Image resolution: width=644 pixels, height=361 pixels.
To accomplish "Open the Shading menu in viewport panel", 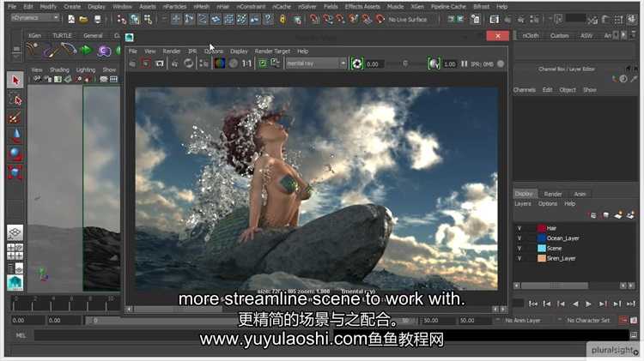I will click(x=59, y=69).
